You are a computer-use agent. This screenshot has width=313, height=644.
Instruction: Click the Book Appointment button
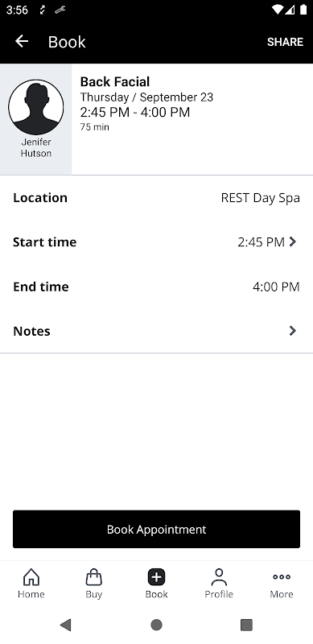coord(156,529)
